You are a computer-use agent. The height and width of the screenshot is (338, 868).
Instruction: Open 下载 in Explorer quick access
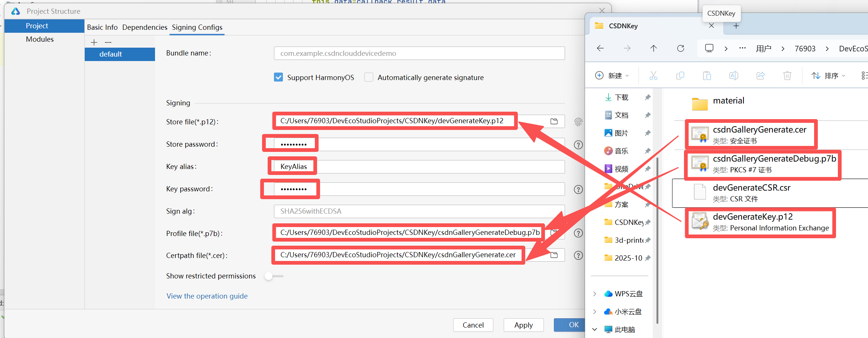622,97
